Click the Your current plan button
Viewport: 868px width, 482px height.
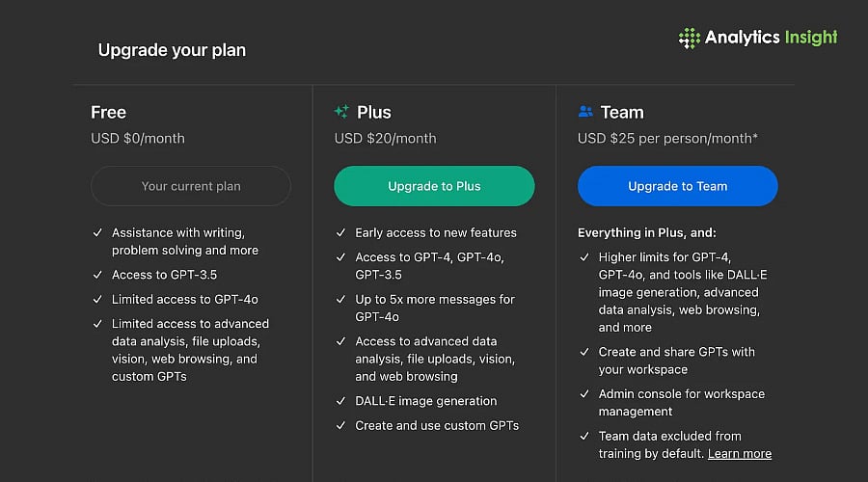[x=191, y=186]
